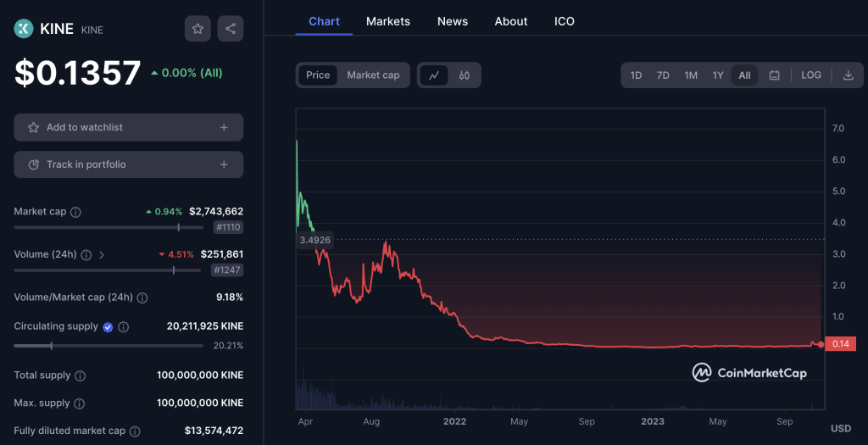Click current price marker 0.14
This screenshot has width=868, height=445.
840,344
